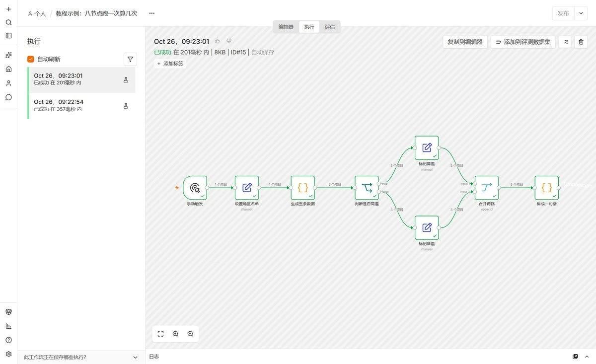Click 添加到评测数据集 button

[x=523, y=42]
